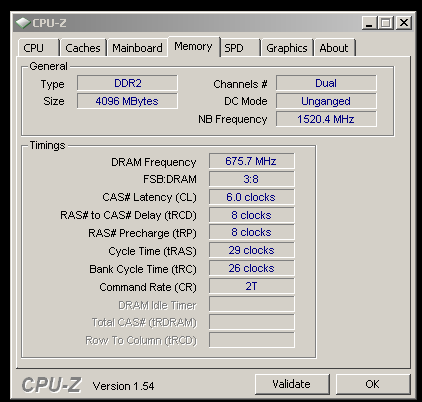
Task: Minimize the CPU-Z window
Action: click(x=369, y=23)
